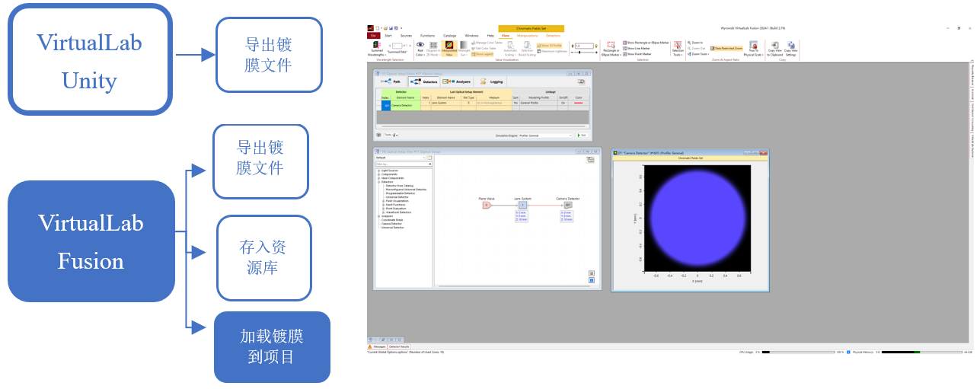
Task: Choose the Midnight Sun color table
Action: 464,49
